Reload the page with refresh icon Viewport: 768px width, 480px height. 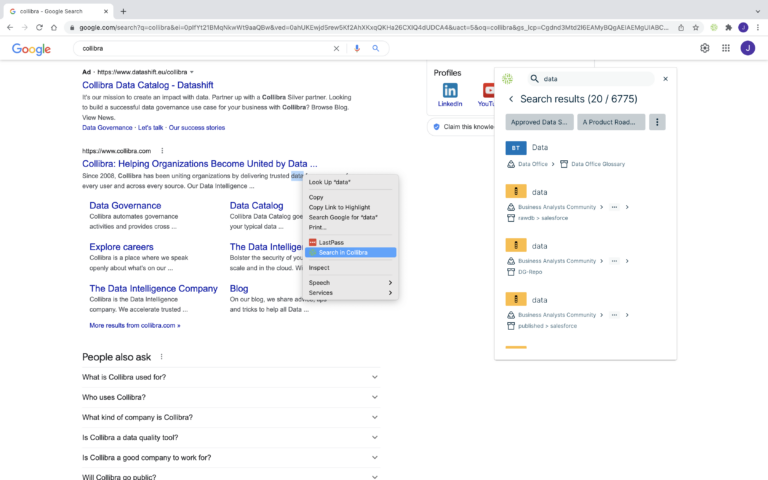(x=39, y=27)
